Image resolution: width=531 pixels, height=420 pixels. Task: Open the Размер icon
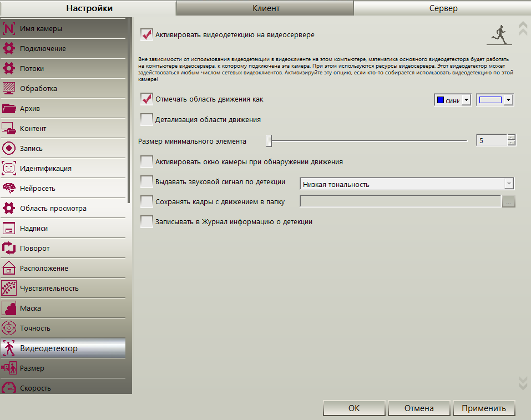click(9, 368)
